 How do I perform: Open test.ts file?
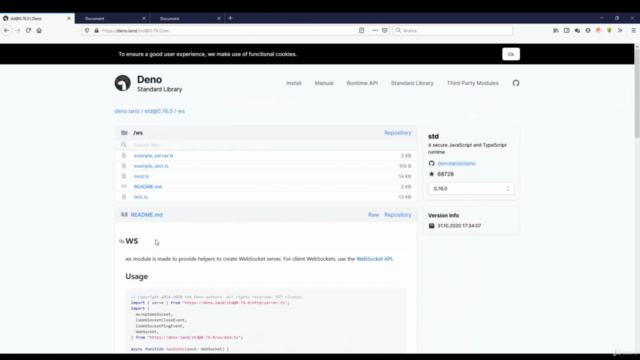141,197
